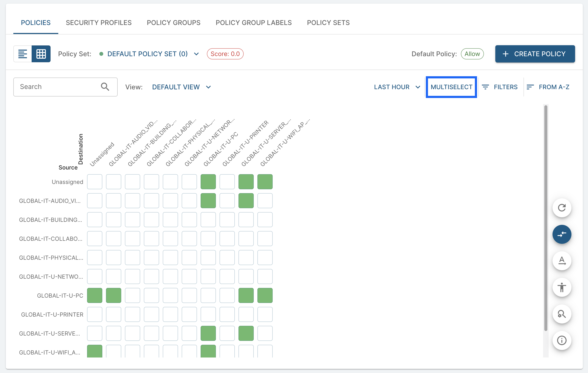Click source row label GLOBAL-IT-U-PRINTER
Image resolution: width=588 pixels, height=373 pixels.
click(52, 315)
